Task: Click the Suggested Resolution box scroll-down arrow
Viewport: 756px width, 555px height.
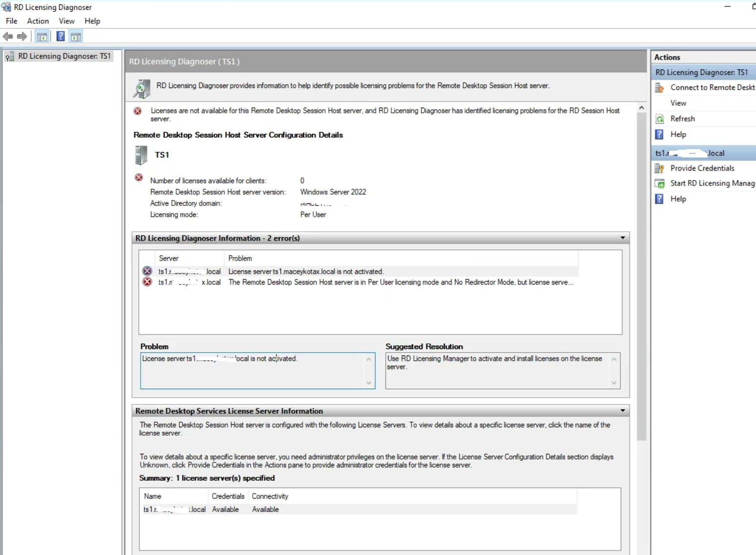Action: (x=614, y=382)
